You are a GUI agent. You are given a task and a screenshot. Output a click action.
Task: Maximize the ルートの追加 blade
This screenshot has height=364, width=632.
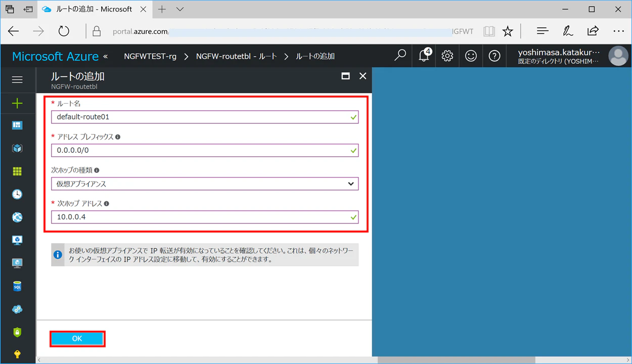pos(346,76)
